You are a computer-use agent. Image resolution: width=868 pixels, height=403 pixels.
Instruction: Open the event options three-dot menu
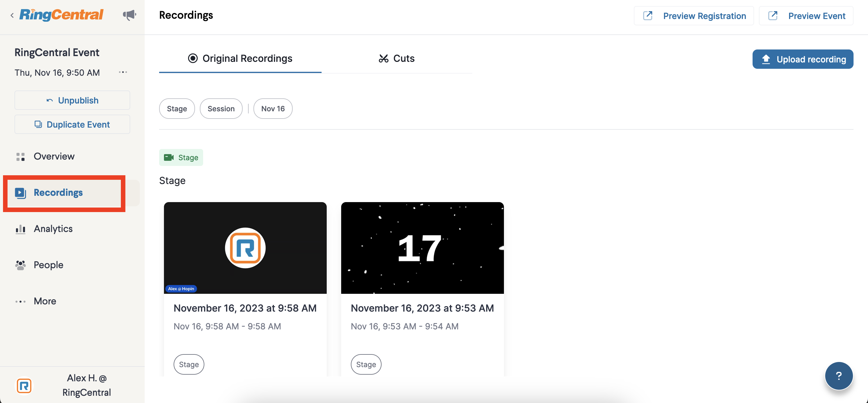[123, 72]
